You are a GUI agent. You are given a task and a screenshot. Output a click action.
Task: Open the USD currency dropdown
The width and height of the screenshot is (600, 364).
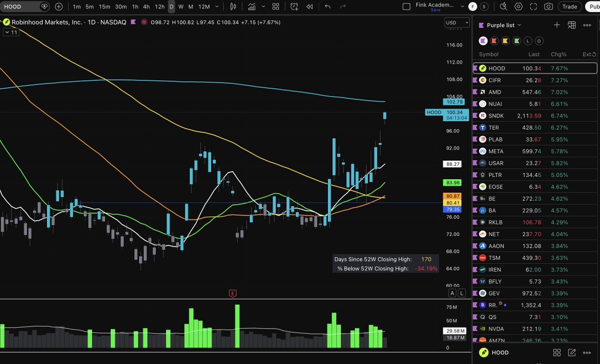click(457, 22)
